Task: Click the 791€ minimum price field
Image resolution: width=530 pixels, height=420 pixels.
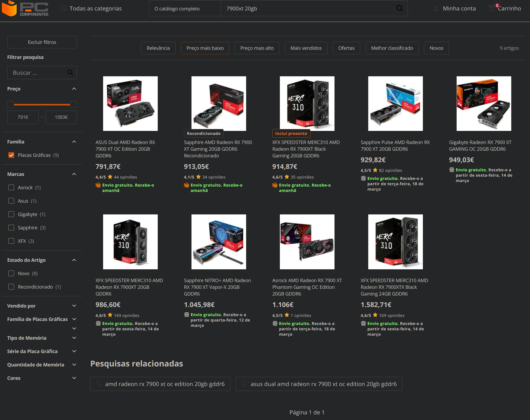Action: (23, 117)
